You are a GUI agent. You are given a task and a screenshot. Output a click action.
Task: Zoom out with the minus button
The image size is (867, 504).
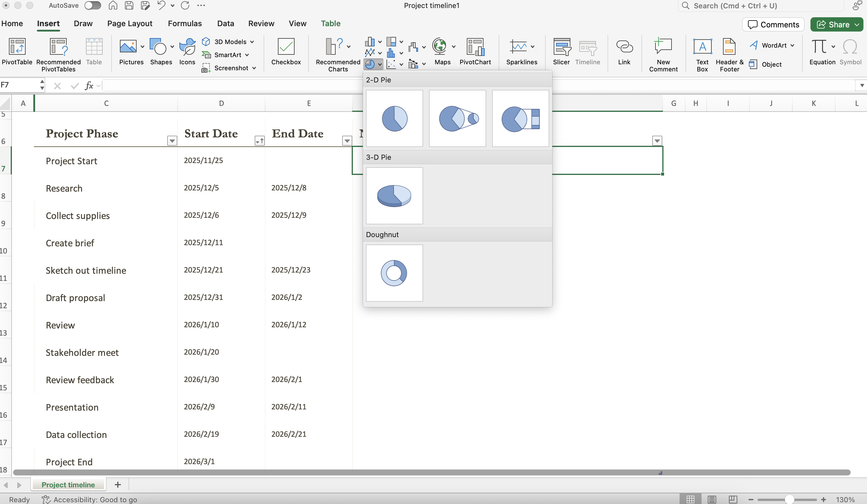[x=751, y=499]
